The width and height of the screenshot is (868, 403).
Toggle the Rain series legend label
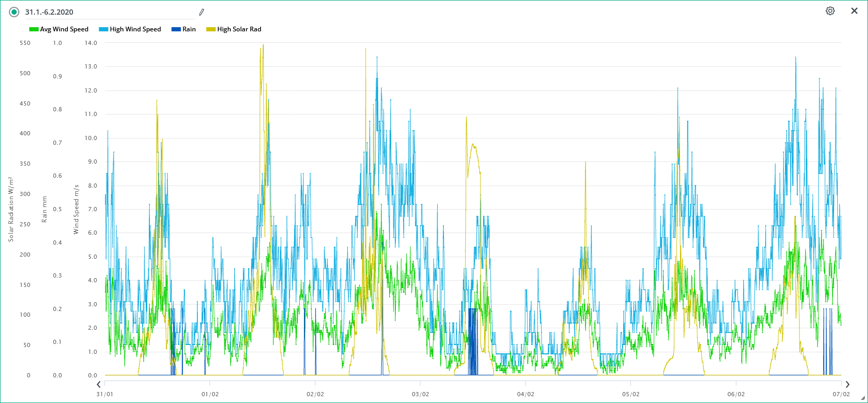pos(189,29)
